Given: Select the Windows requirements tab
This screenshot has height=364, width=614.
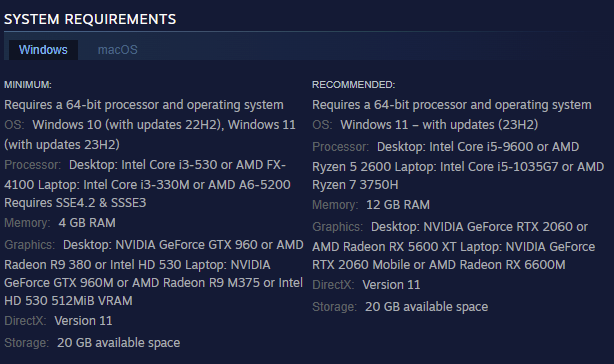Looking at the screenshot, I should pos(43,50).
